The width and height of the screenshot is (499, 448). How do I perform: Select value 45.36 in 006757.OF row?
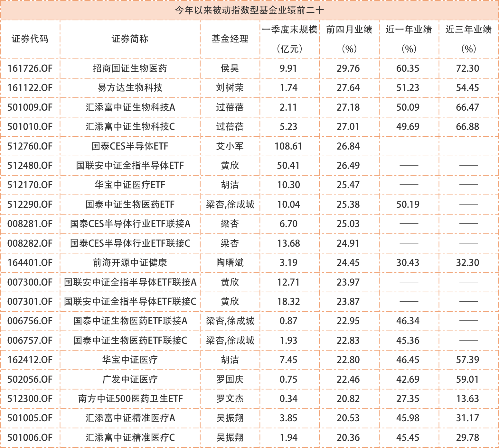point(408,341)
